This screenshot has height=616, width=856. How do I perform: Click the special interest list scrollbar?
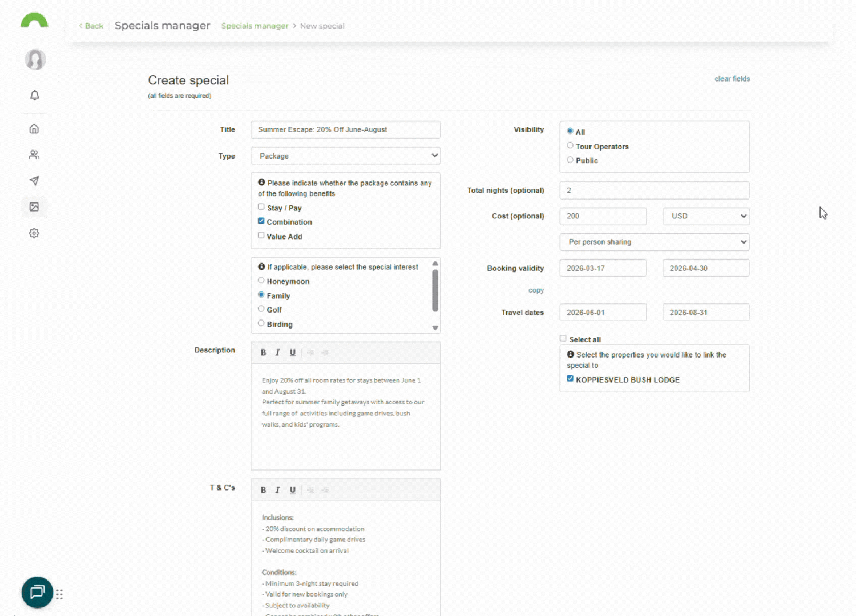(435, 291)
